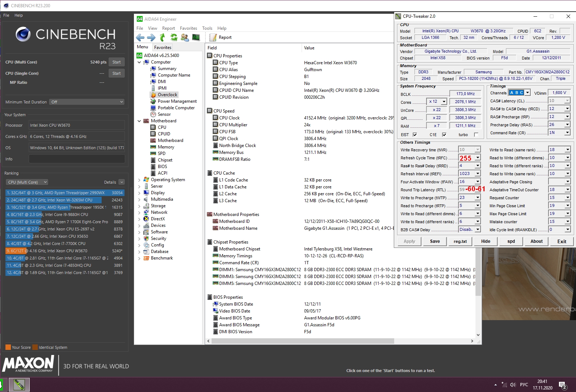Viewport: 576px width, 392px height.
Task: Expand the Operating System tree node
Action: click(139, 180)
